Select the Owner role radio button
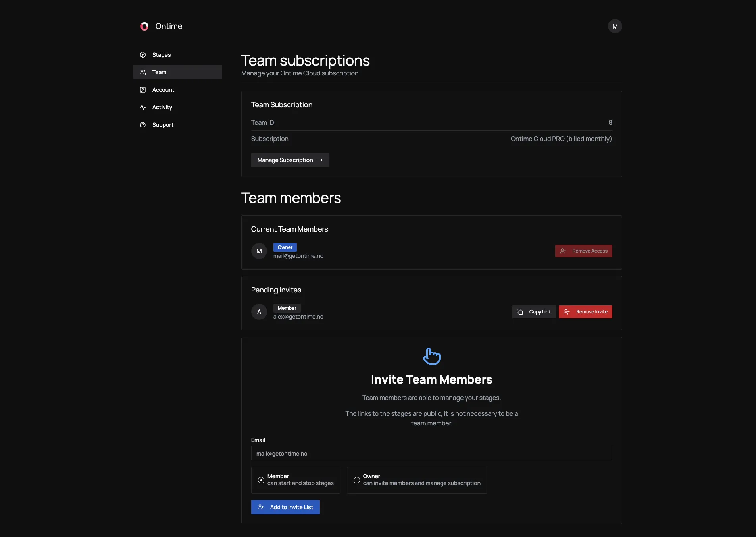The image size is (756, 537). click(x=357, y=480)
